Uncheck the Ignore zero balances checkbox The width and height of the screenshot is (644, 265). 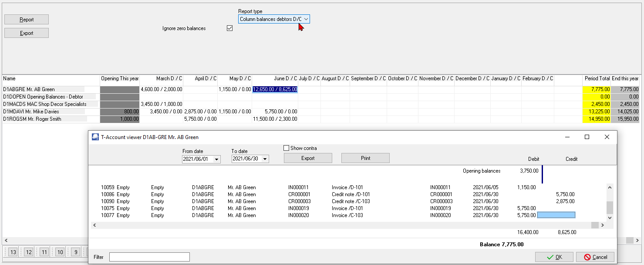[230, 28]
